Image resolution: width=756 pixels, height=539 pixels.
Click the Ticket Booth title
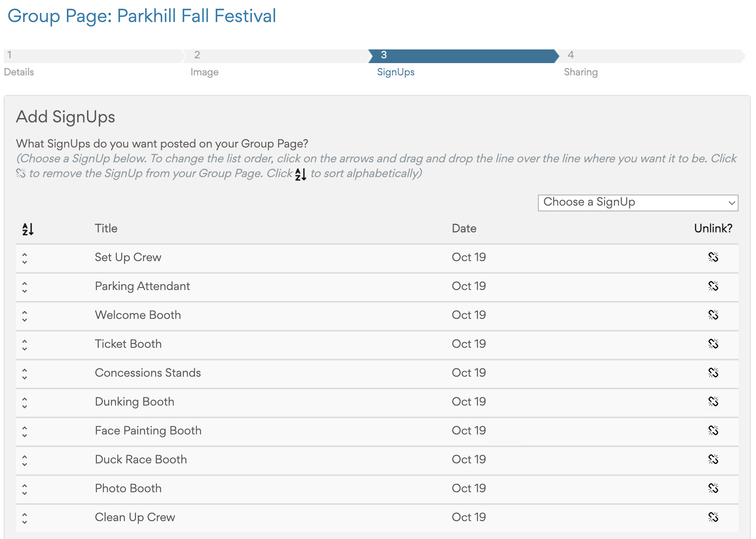pyautogui.click(x=128, y=344)
